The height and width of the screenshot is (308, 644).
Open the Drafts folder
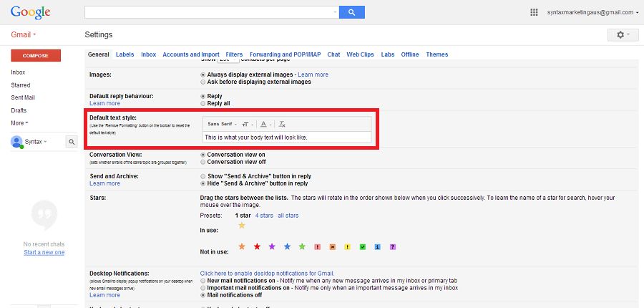pyautogui.click(x=19, y=110)
